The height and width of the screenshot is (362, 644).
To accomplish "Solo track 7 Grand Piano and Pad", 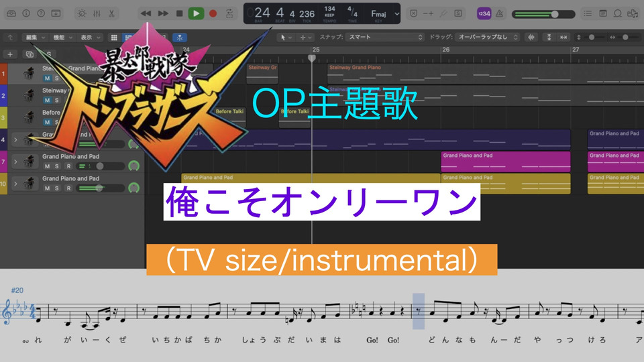I will point(57,166).
